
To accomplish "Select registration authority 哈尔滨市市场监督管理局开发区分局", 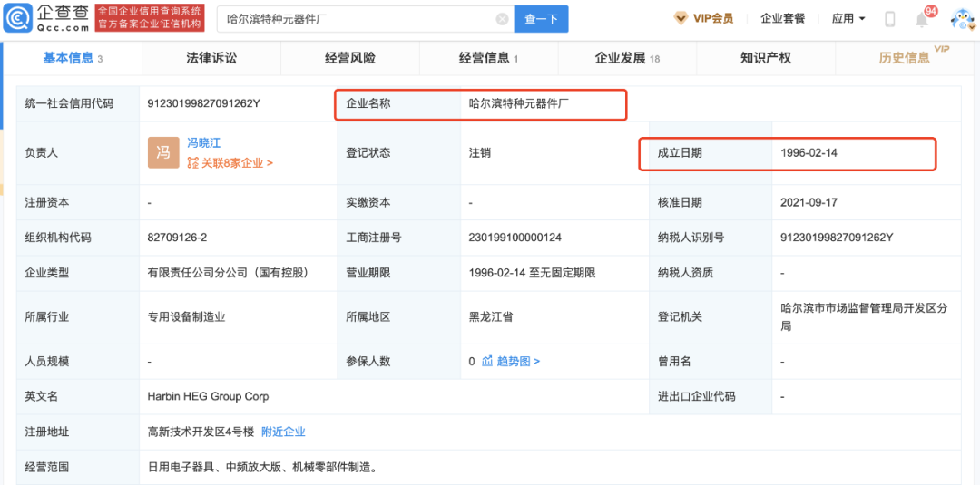I will 864,317.
